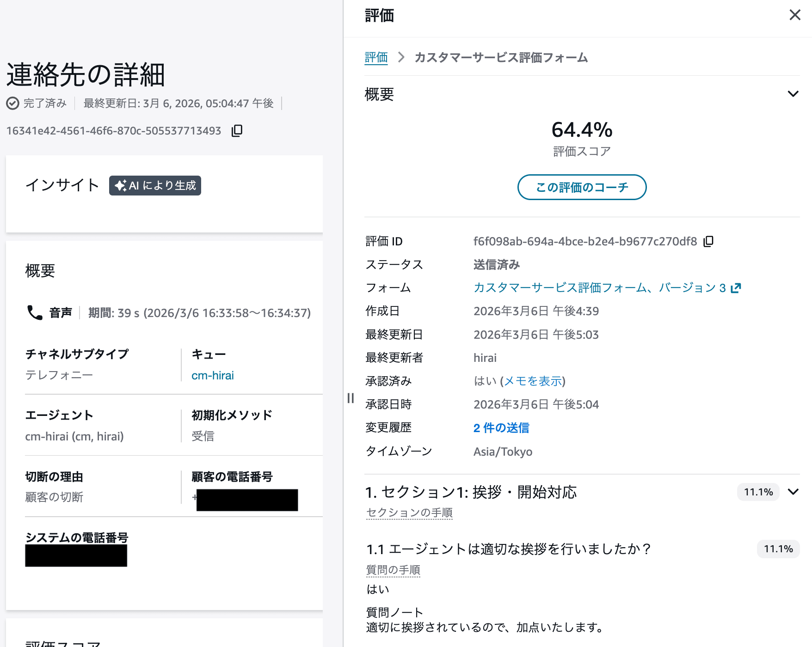
Task: Click the 完了済み checkmark icon
Action: pyautogui.click(x=12, y=103)
